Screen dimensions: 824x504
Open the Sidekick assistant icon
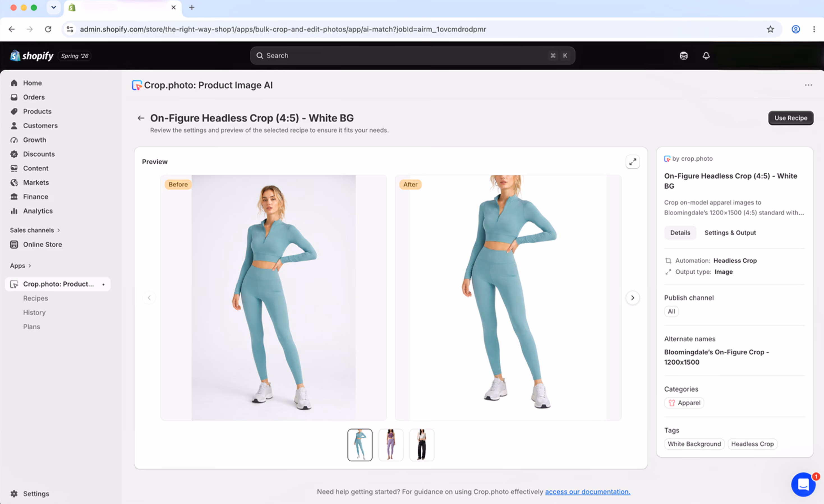[683, 56]
